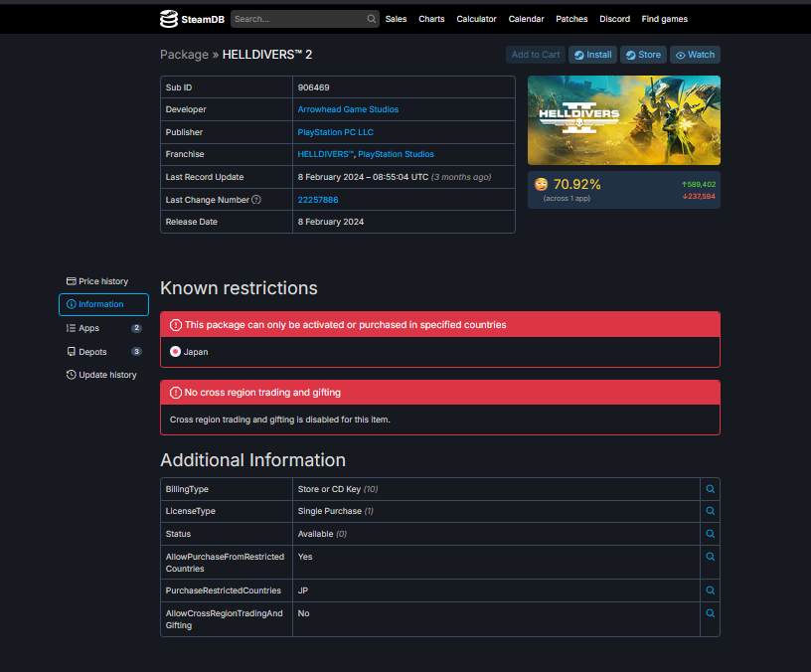Click the Install button

[592, 55]
